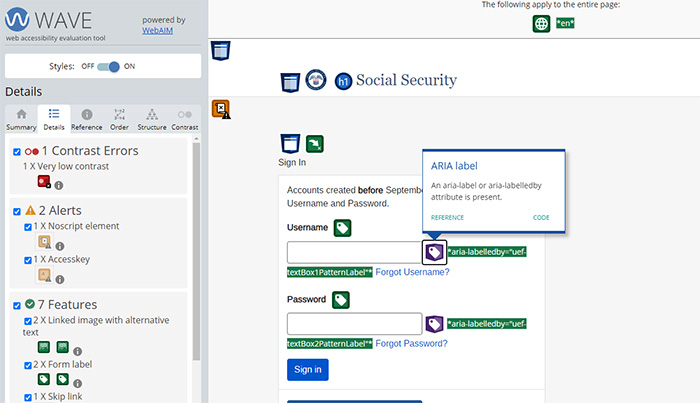Click the sidebar details scrollbar

196,251
